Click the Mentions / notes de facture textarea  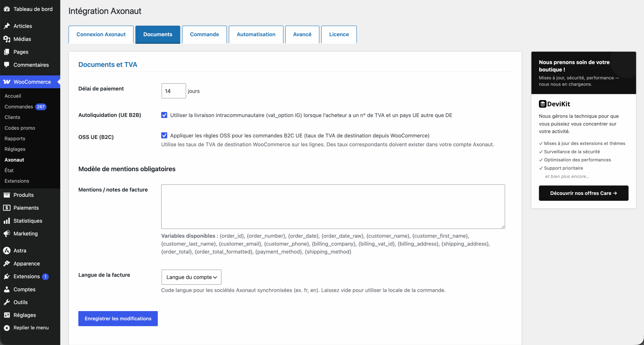(333, 206)
